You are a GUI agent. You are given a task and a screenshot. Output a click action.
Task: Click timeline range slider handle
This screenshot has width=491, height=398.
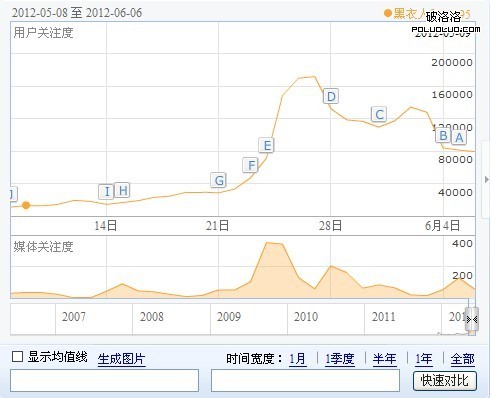pyautogui.click(x=472, y=319)
